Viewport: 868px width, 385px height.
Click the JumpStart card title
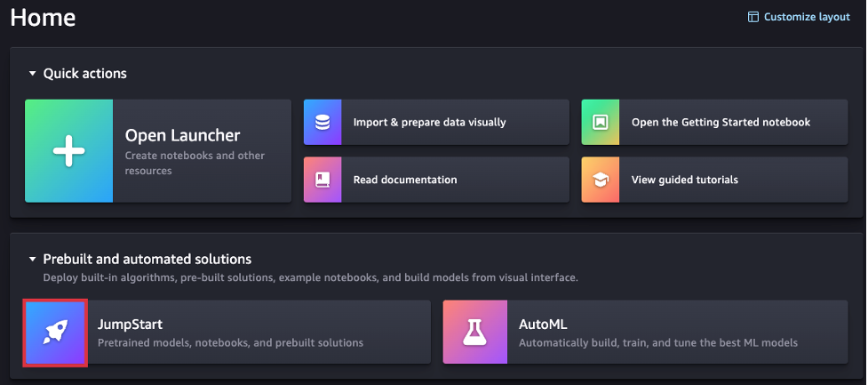coord(130,324)
